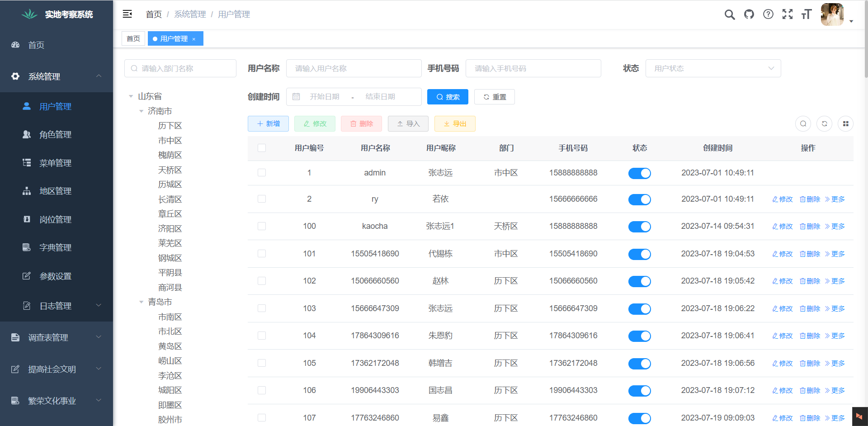This screenshot has height=426, width=868.
Task: Refresh the table with the round refresh icon
Action: pos(825,123)
